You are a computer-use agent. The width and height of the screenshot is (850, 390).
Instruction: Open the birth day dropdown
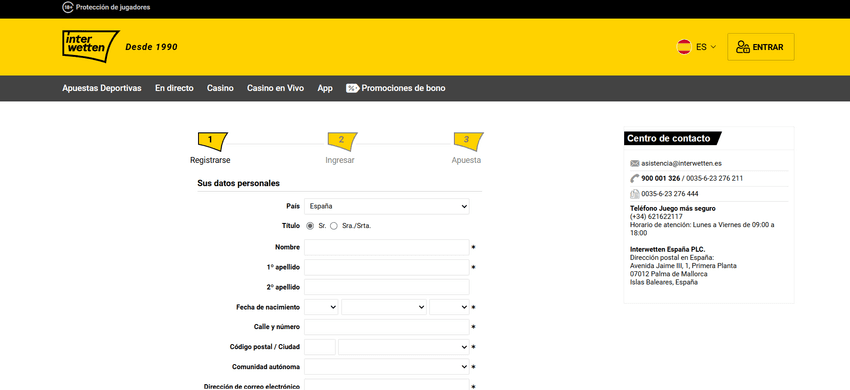click(x=321, y=307)
